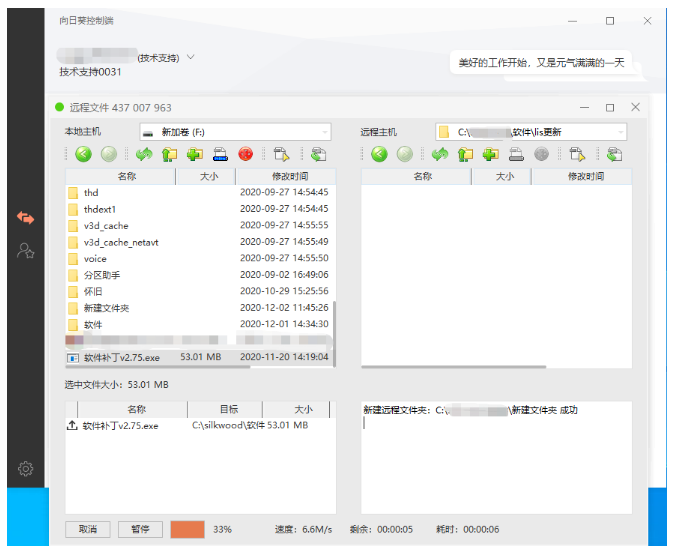675x549 pixels.
Task: Open remote path dropdown 软件\lis更新
Action: pyautogui.click(x=531, y=132)
